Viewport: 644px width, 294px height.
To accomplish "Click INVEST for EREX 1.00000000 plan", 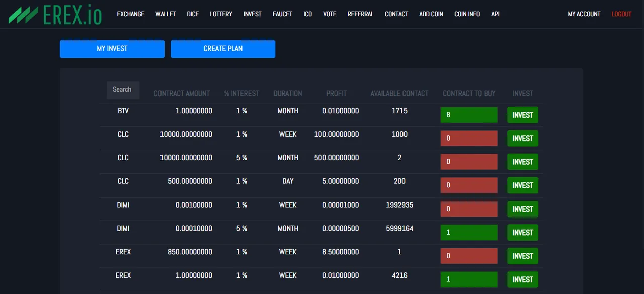I will (x=523, y=279).
